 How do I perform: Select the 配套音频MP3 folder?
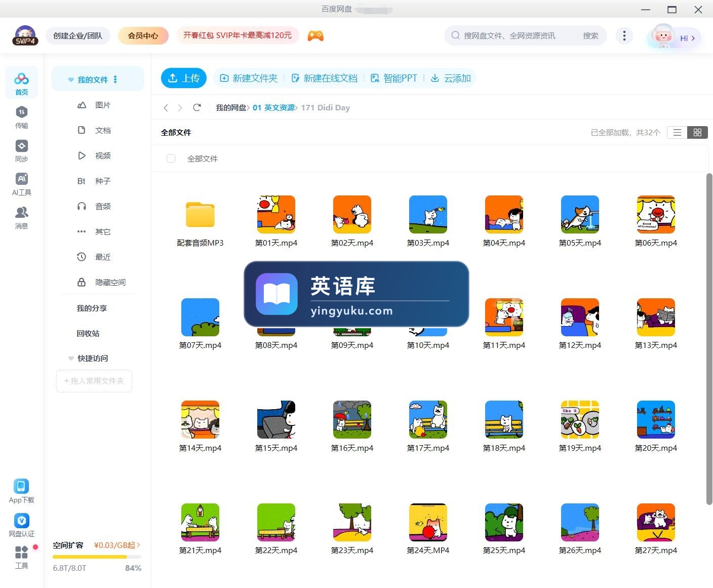click(200, 215)
